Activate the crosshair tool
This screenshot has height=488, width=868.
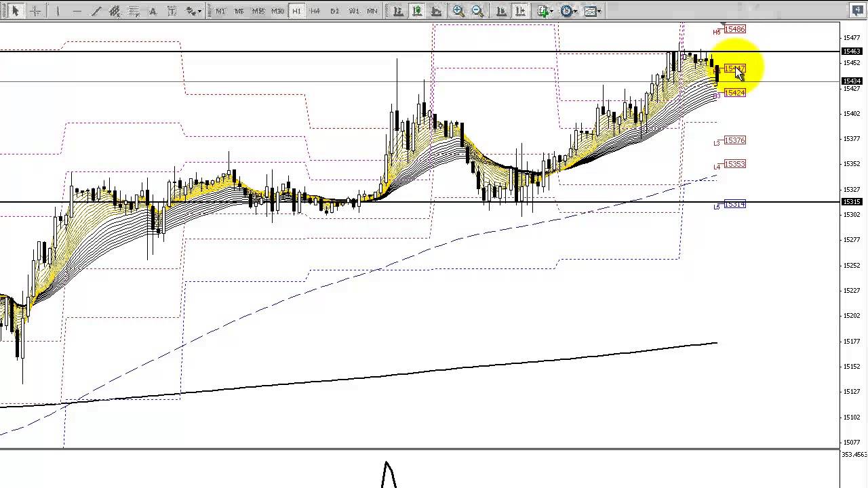coord(35,11)
